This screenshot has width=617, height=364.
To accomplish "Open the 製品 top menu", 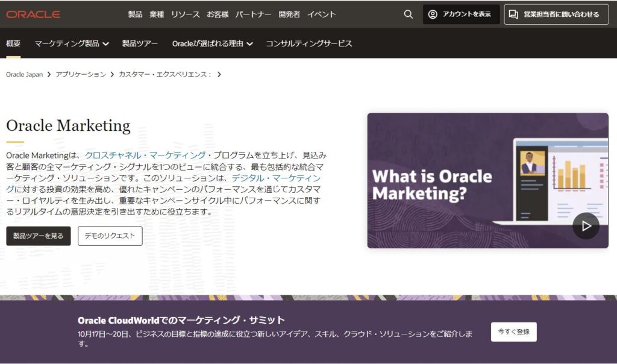I will click(135, 14).
